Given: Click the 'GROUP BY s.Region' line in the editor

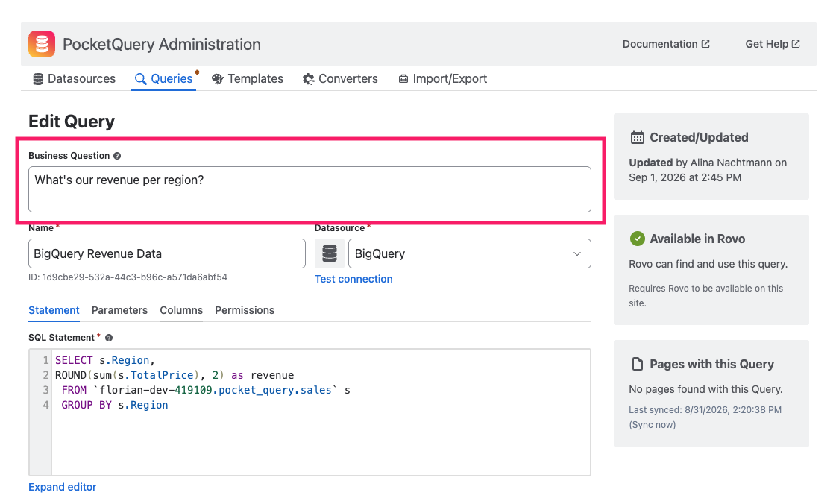Looking at the screenshot, I should 115,405.
